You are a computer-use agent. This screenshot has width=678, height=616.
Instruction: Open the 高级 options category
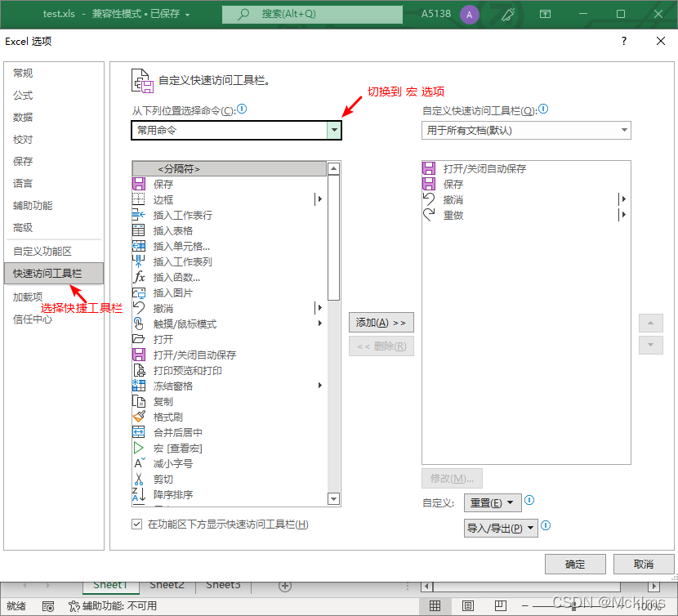[x=23, y=228]
